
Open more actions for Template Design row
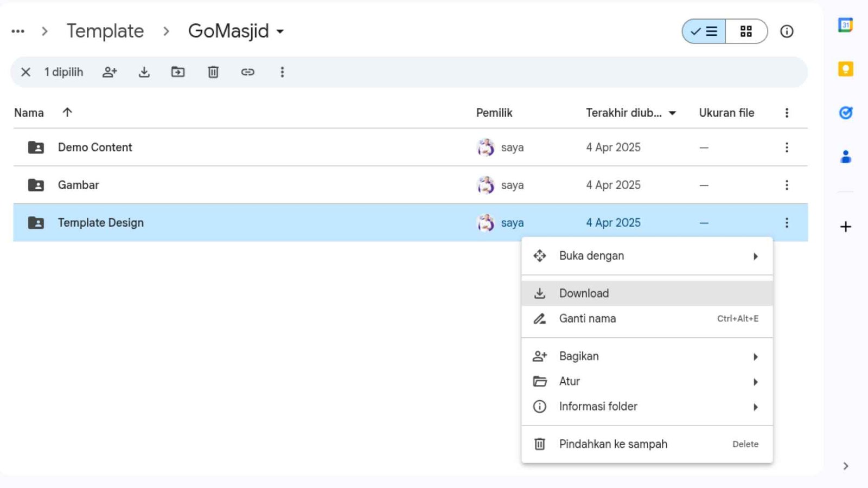click(787, 223)
